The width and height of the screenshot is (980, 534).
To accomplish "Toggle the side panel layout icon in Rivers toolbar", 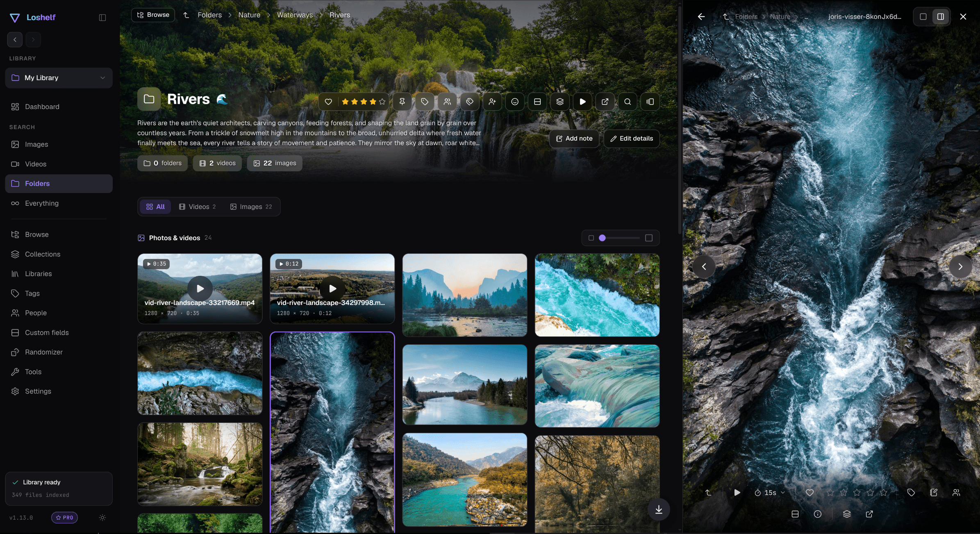I will pos(650,102).
